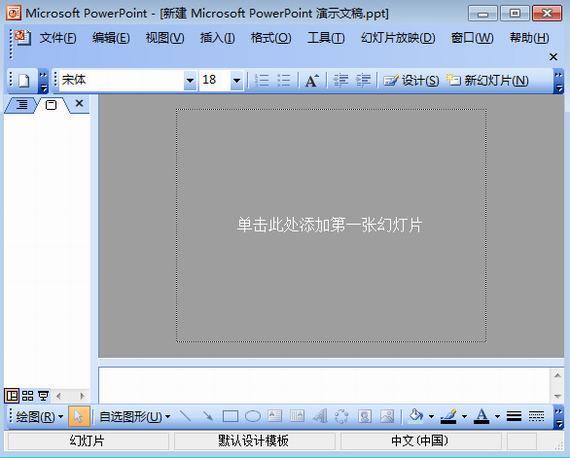This screenshot has height=458, width=570.
Task: Open the 宋体 font name dropdown
Action: click(190, 80)
